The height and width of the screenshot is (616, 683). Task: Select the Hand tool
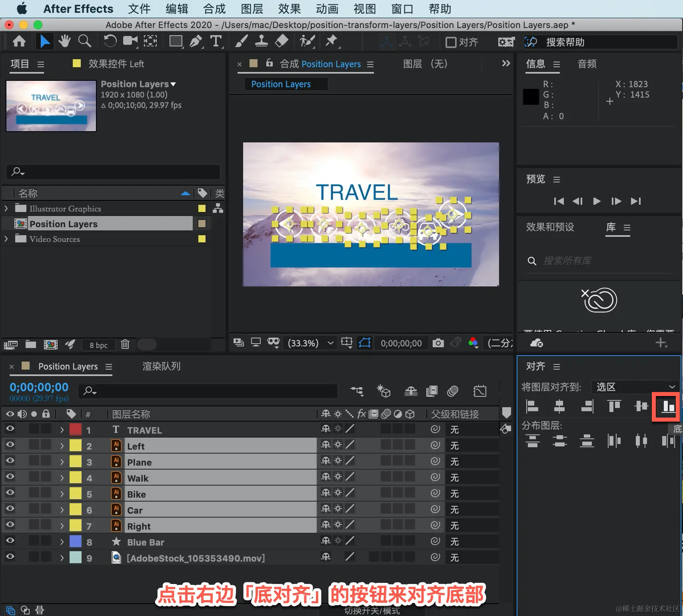point(64,41)
